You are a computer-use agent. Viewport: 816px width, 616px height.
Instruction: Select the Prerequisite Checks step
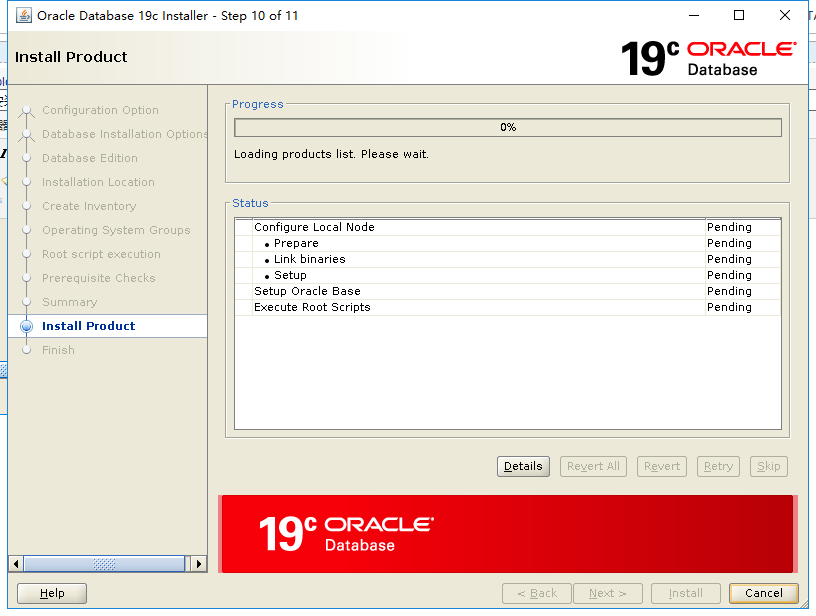98,278
